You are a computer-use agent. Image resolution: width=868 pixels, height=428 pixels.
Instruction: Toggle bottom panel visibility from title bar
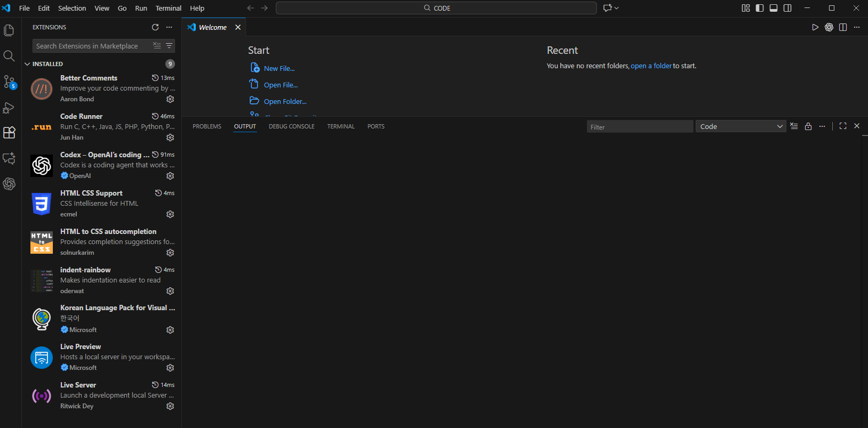pos(774,8)
